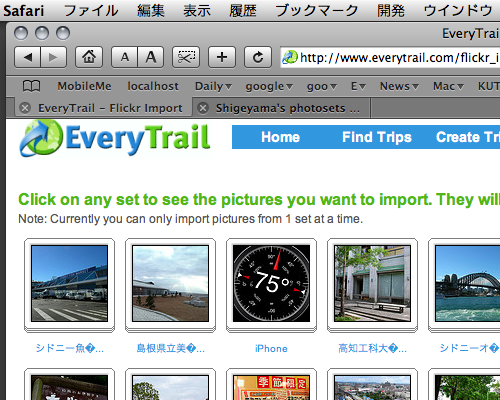Open the ブックマーク menu
500x400 pixels.
(317, 11)
